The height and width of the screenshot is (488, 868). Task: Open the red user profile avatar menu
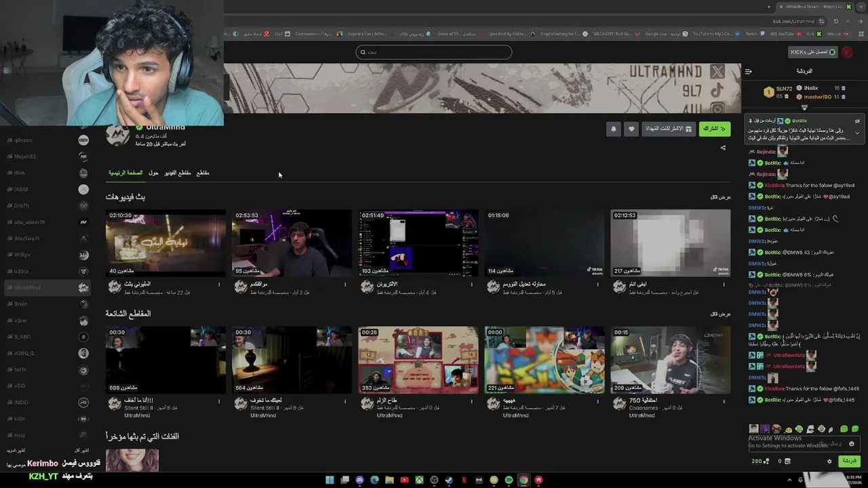pos(847,52)
